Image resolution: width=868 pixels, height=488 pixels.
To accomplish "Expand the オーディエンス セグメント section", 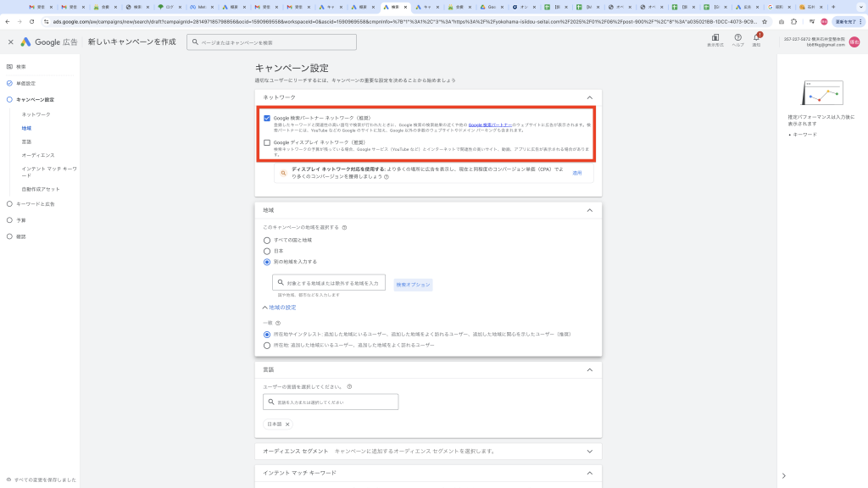I will (x=590, y=451).
